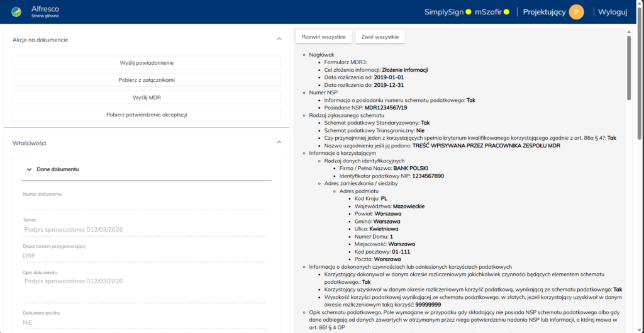Click the Numer dokumentu input field

[x=145, y=204]
